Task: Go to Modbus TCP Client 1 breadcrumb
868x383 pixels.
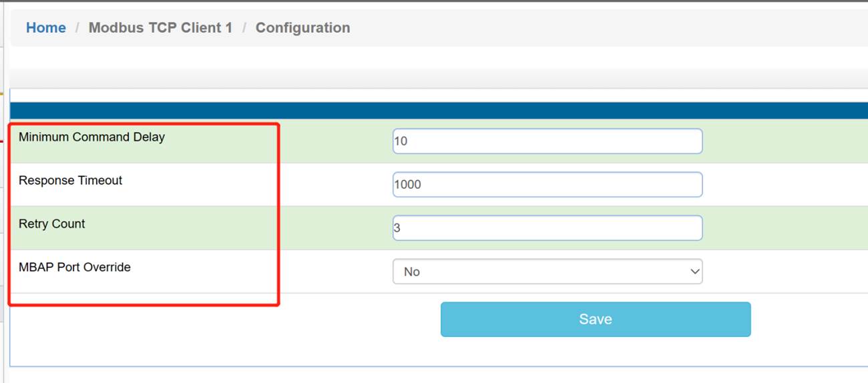Action: [160, 28]
